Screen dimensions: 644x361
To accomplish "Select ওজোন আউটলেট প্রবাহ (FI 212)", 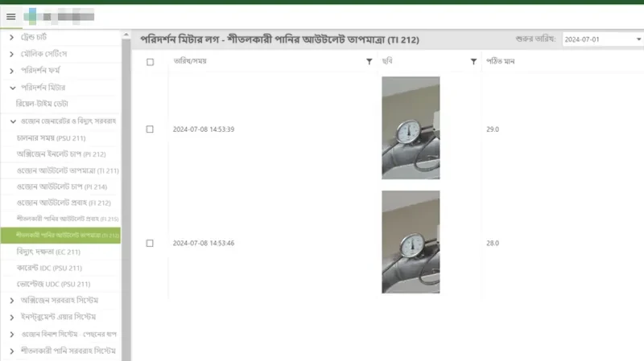I will click(64, 203).
